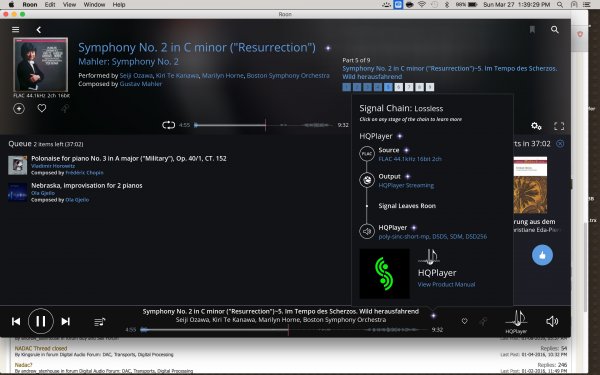
Task: Jump to part 6 of symphony
Action: [398, 87]
